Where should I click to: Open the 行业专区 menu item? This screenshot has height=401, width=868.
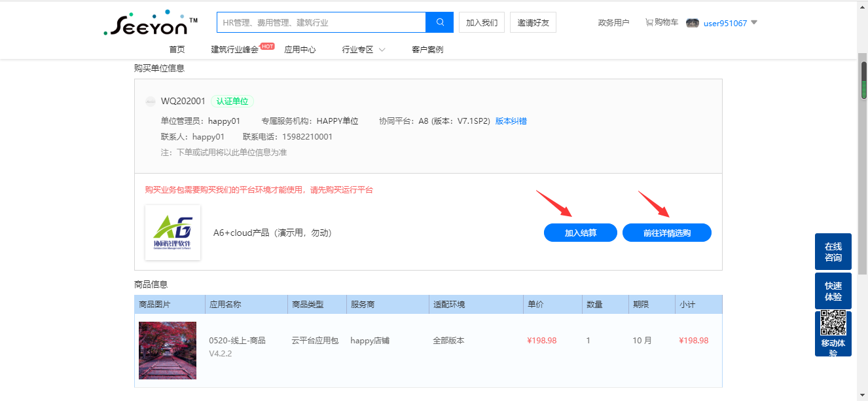pos(357,50)
